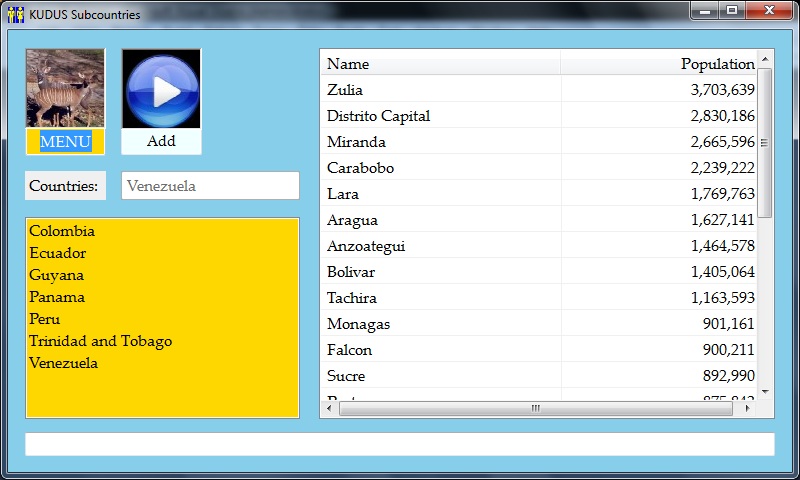This screenshot has height=480, width=800.
Task: Click the KUDUS app icon in title bar
Action: point(16,15)
